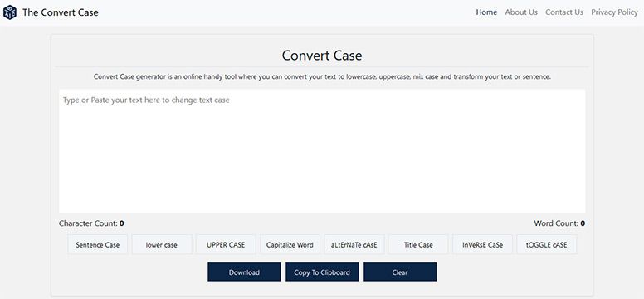Open The Convert Case site title
This screenshot has width=644, height=299.
pyautogui.click(x=61, y=12)
